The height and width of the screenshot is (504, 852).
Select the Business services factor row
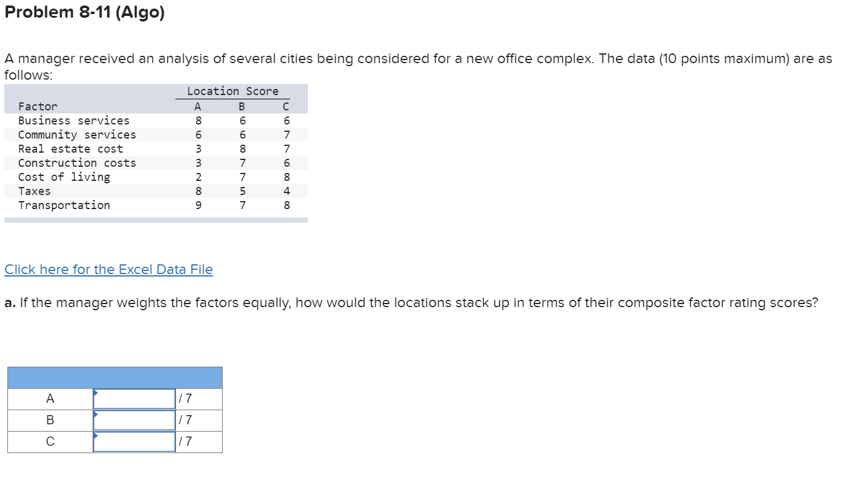(x=74, y=120)
